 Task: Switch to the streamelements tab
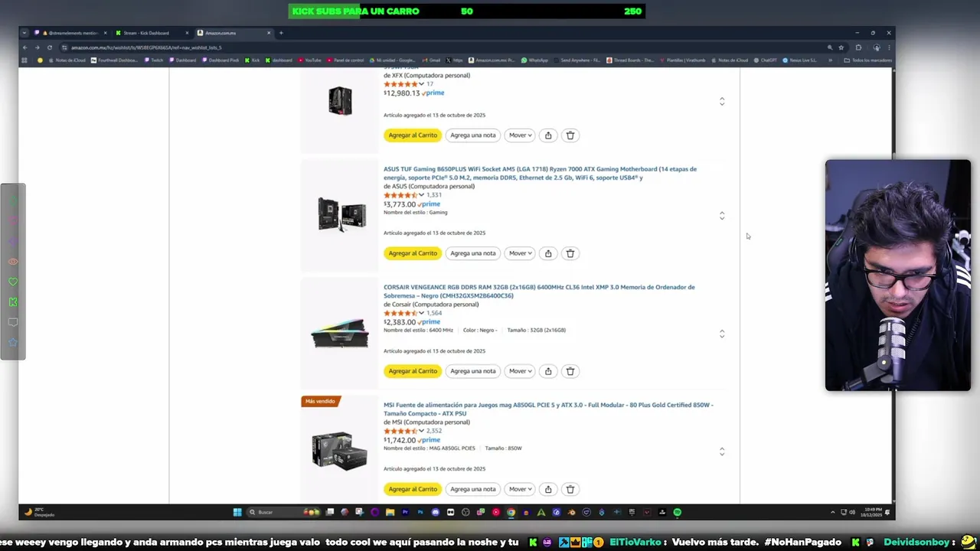tap(70, 33)
